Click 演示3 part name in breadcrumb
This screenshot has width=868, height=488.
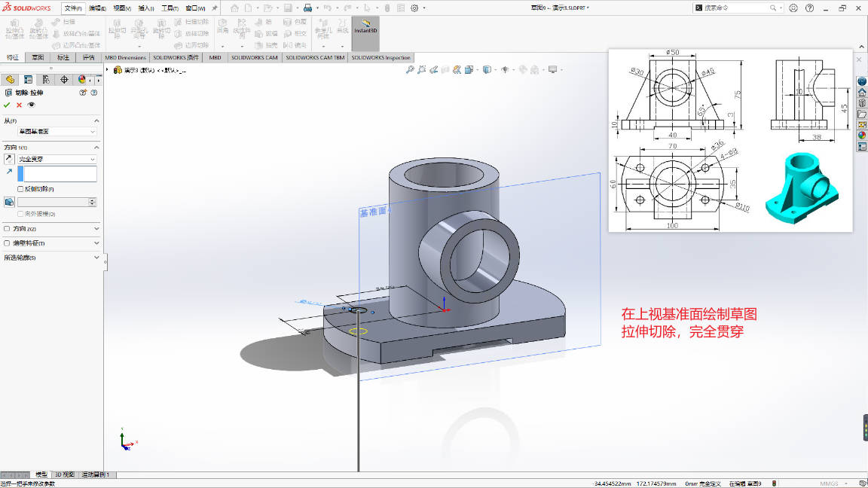click(x=132, y=70)
